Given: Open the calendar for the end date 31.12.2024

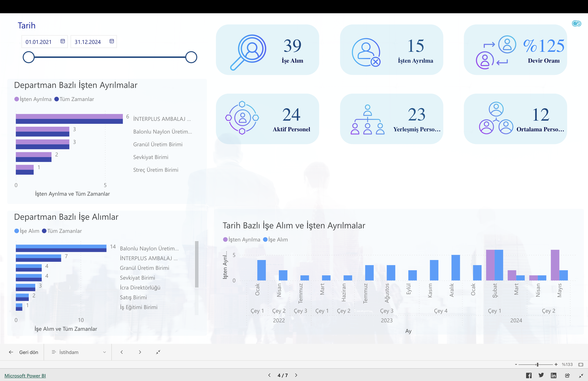Looking at the screenshot, I should tap(112, 41).
